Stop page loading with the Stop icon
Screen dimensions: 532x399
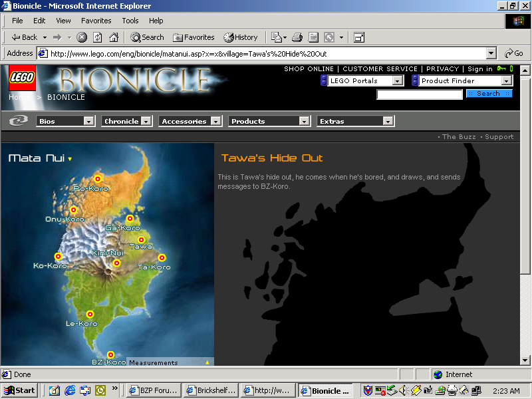click(82, 37)
